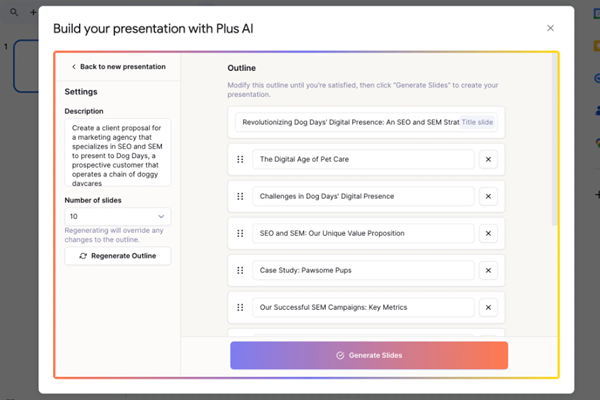
Task: Delete the Successful SEM Campaigns slide
Action: pyautogui.click(x=488, y=307)
